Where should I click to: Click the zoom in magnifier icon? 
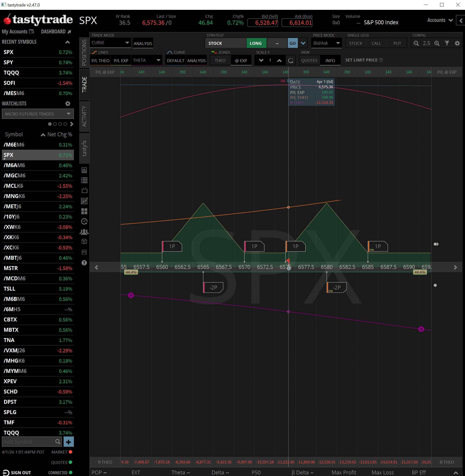click(x=437, y=43)
